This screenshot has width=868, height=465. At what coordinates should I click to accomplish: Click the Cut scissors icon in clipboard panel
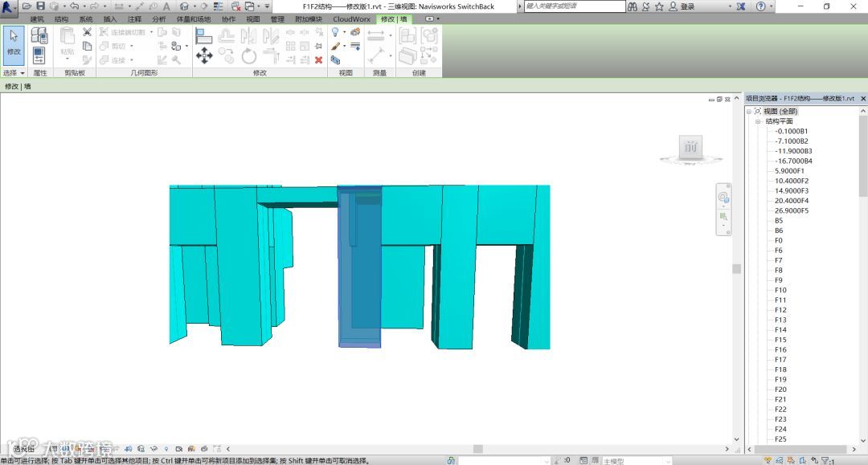(x=87, y=32)
